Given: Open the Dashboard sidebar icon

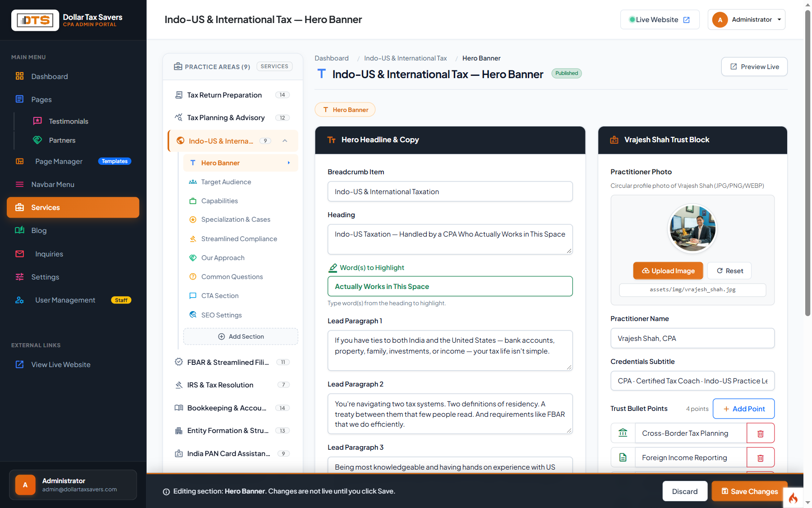Looking at the screenshot, I should pos(19,76).
